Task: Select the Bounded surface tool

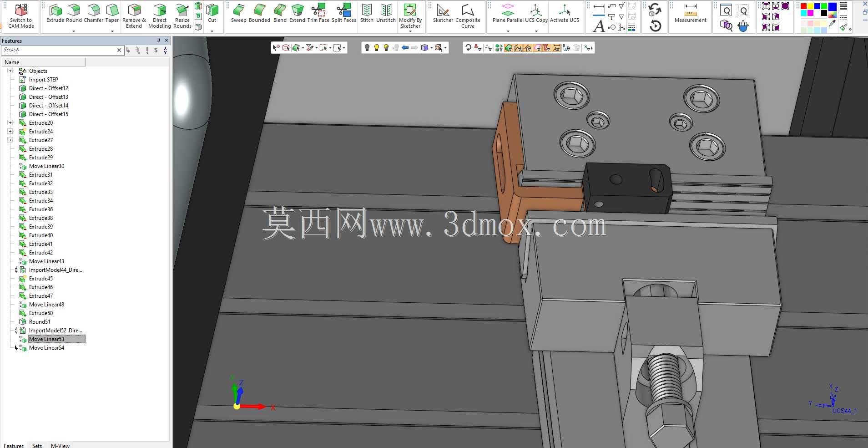Action: 259,13
